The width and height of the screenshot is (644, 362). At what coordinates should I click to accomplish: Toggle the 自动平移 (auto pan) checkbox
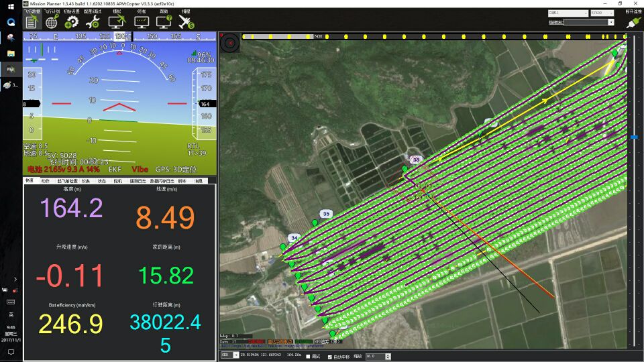[x=330, y=357]
